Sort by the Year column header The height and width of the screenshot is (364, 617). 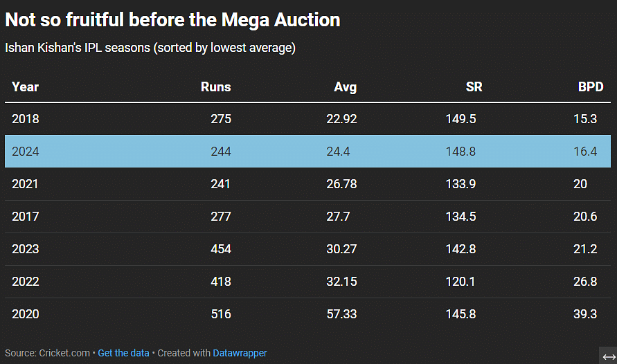26,87
